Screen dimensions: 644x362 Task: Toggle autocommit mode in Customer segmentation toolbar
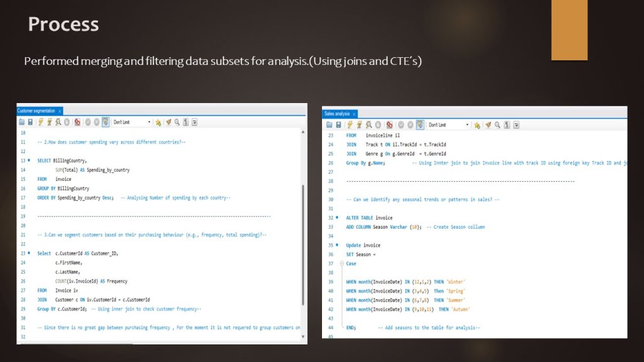106,122
